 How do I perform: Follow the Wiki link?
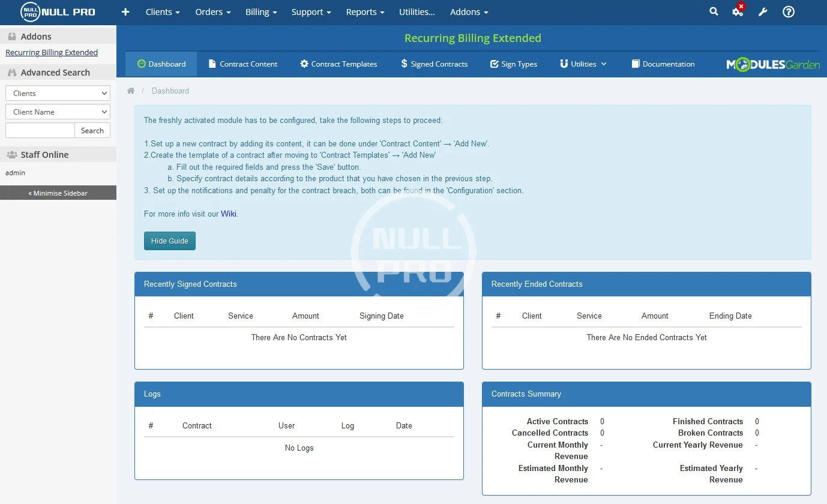228,214
